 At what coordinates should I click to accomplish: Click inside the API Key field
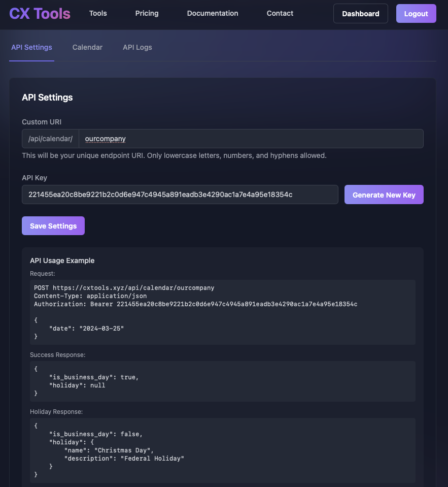(x=180, y=194)
